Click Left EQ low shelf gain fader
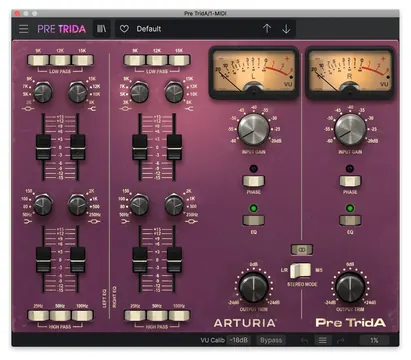 pyautogui.click(x=43, y=260)
